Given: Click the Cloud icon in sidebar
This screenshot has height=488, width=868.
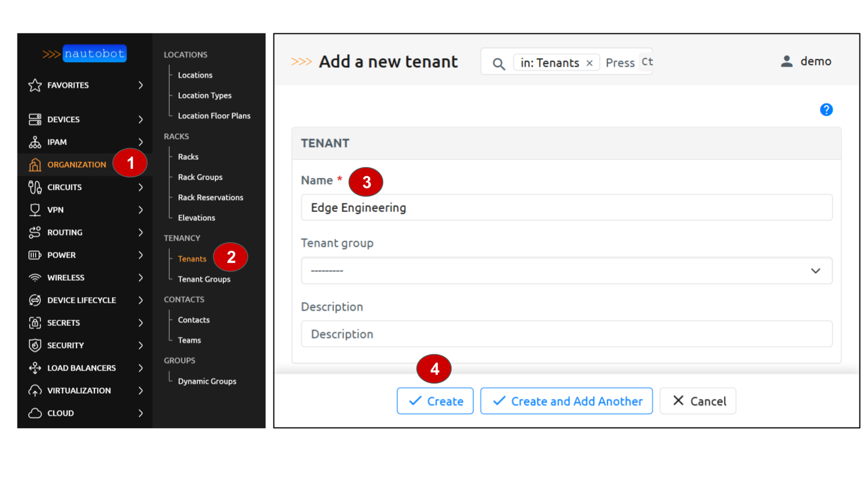Looking at the screenshot, I should coord(35,413).
